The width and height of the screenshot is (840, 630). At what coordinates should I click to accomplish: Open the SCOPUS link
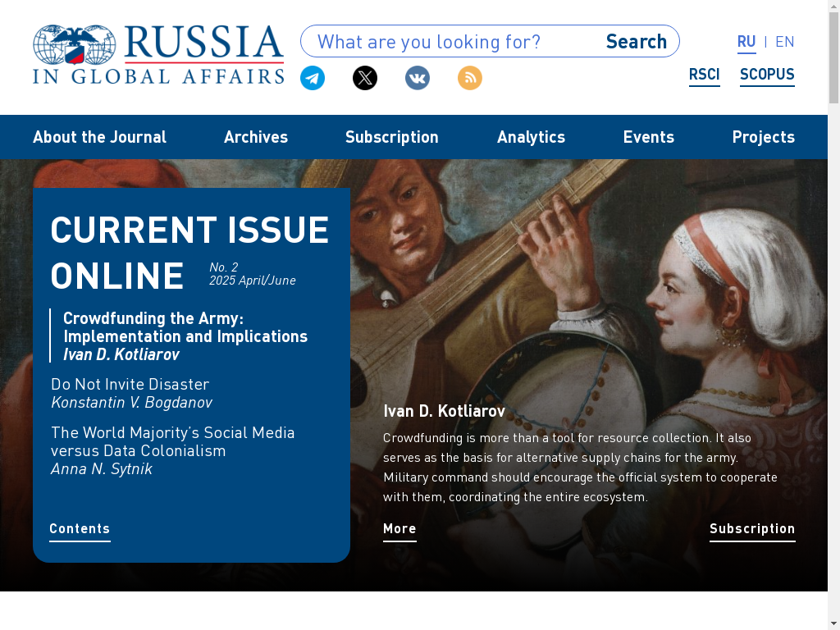(x=767, y=75)
